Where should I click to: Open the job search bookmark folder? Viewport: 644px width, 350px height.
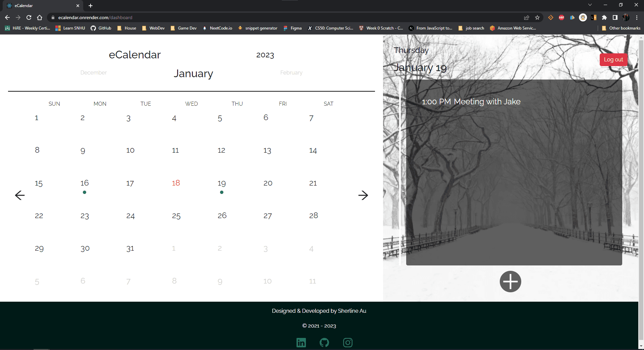point(471,28)
